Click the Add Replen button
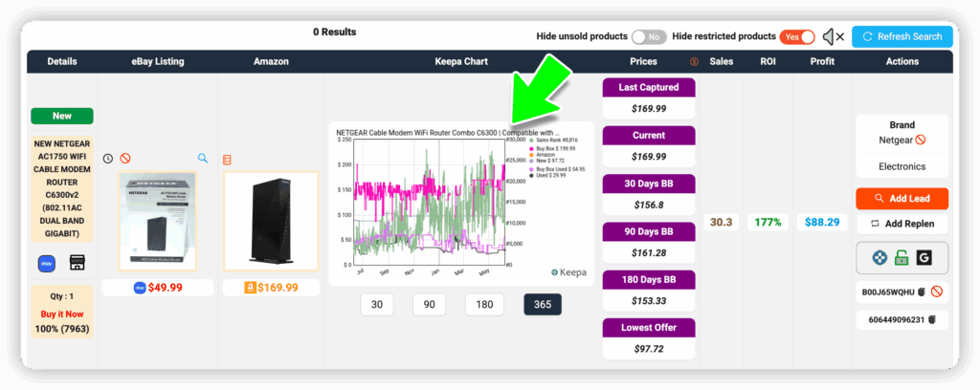Screen dimensions: 980x390 (x=902, y=224)
